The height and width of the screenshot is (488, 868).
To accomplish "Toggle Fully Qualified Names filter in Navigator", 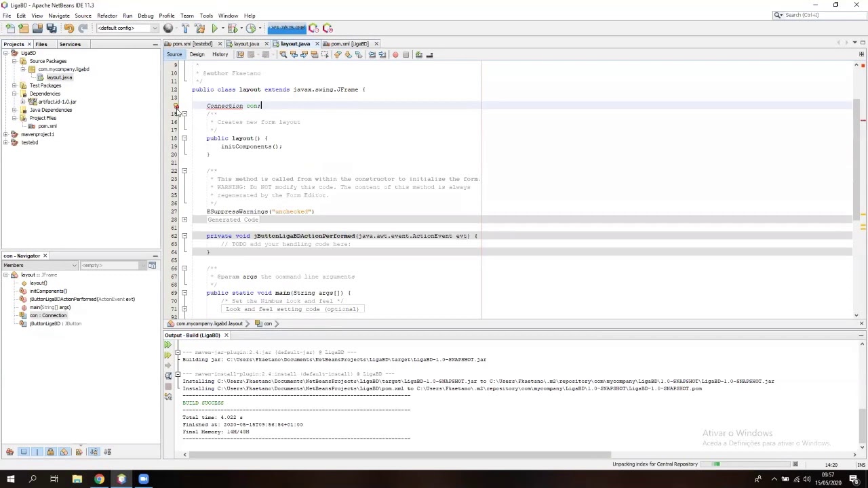I will (x=79, y=452).
